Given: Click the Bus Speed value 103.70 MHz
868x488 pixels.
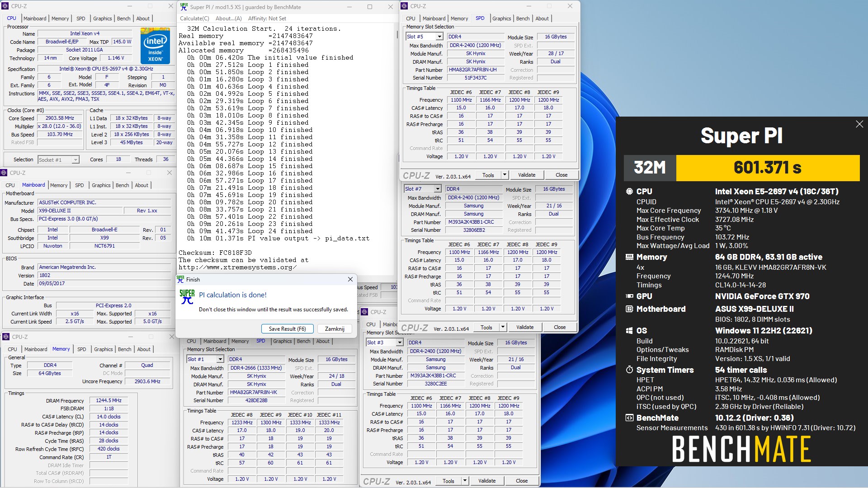Looking at the screenshot, I should point(60,134).
